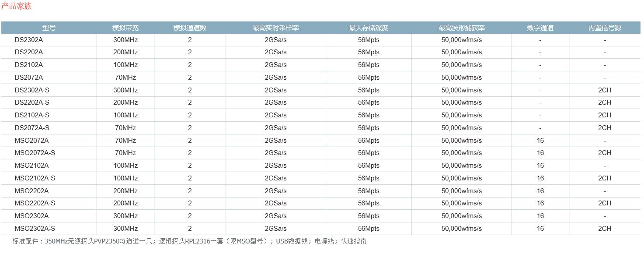The height and width of the screenshot is (261, 644).
Task: Click the 最大存储深度 column header
Action: coord(369,28)
